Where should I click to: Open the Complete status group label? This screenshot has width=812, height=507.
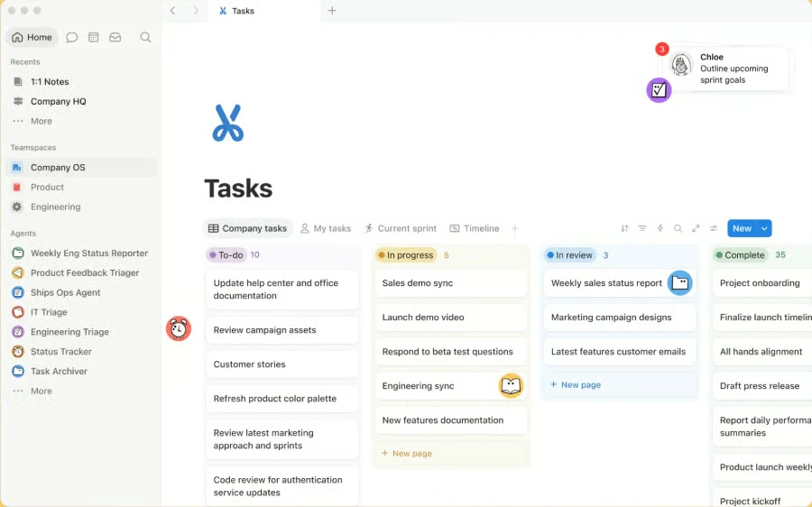point(740,254)
